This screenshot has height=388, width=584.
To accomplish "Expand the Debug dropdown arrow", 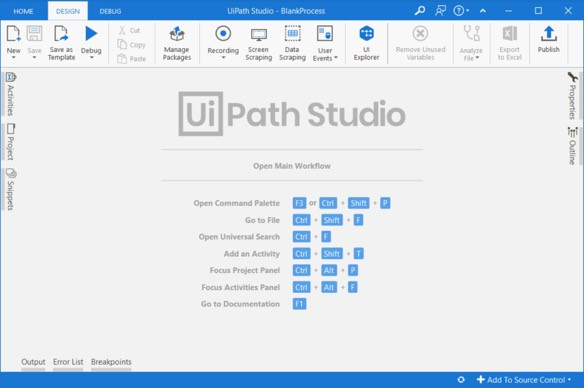I will pyautogui.click(x=91, y=58).
